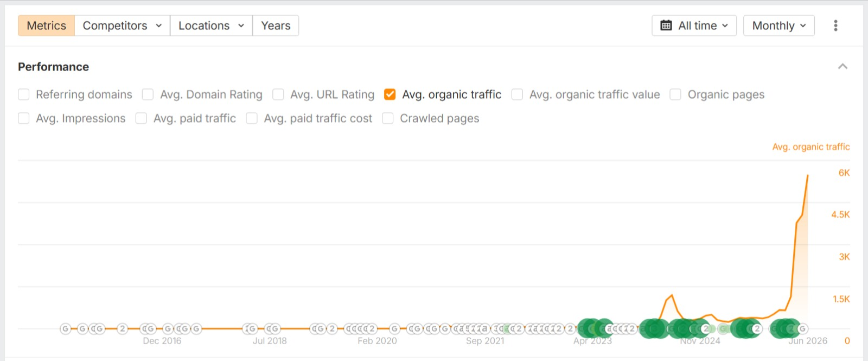The width and height of the screenshot is (868, 361).
Task: Open the Monthly interval dropdown
Action: pyautogui.click(x=779, y=26)
